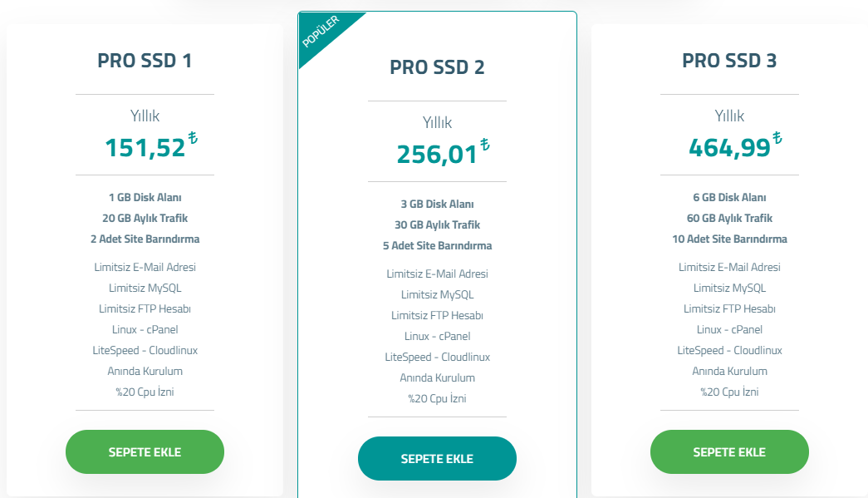The width and height of the screenshot is (868, 498).
Task: Select the 256,01 price amount
Action: click(437, 155)
